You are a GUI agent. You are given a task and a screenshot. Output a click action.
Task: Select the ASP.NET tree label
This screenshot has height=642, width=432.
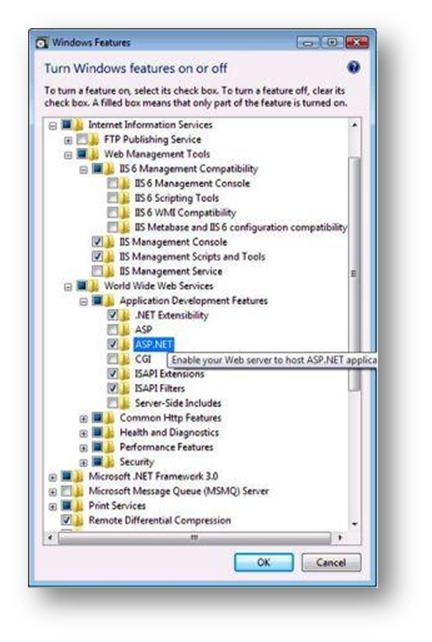pyautogui.click(x=154, y=344)
